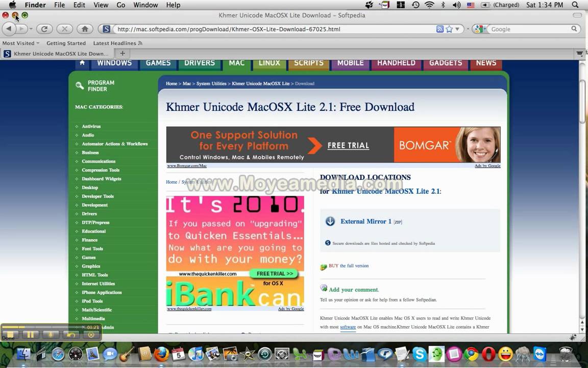Switch to the WINDOWS site section
This screenshot has height=368, width=588.
(x=114, y=63)
